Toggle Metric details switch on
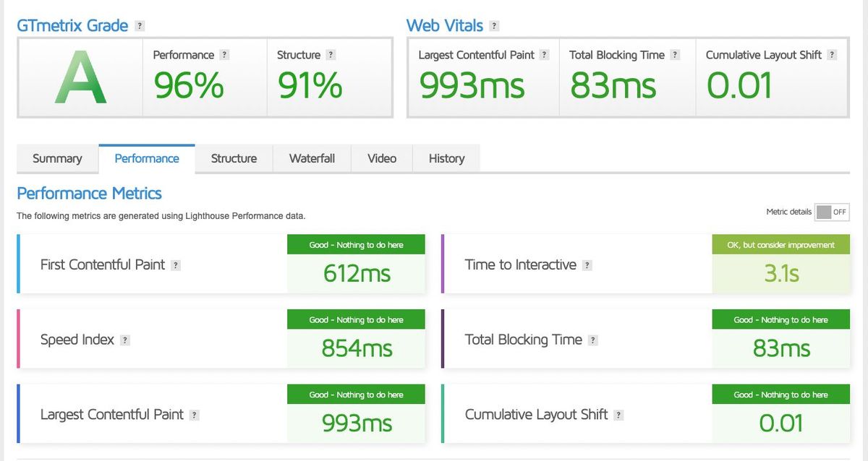 [x=830, y=212]
